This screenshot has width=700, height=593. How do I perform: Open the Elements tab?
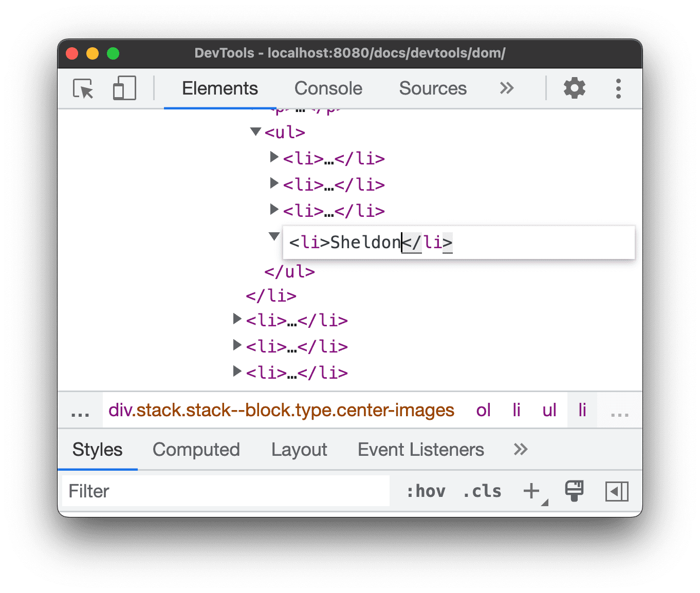(220, 88)
